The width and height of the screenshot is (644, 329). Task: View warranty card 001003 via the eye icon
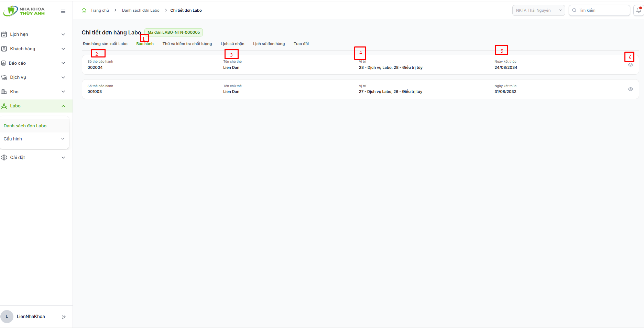pyautogui.click(x=631, y=89)
